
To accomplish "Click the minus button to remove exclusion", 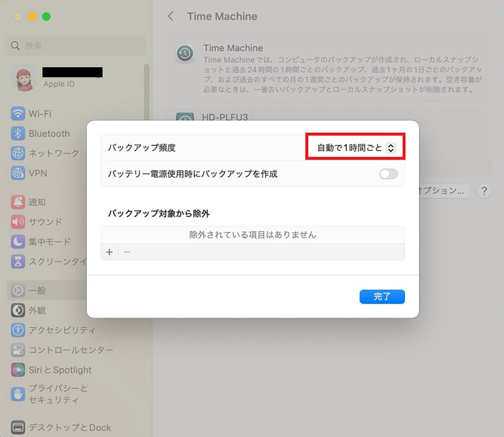I will pos(127,252).
